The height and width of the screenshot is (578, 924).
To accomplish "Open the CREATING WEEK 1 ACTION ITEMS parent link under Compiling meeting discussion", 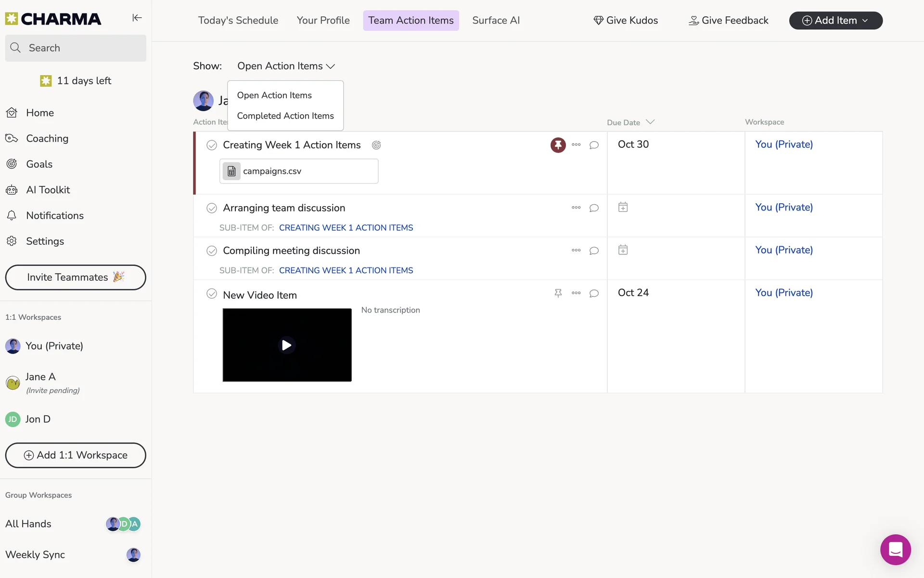I will 346,270.
